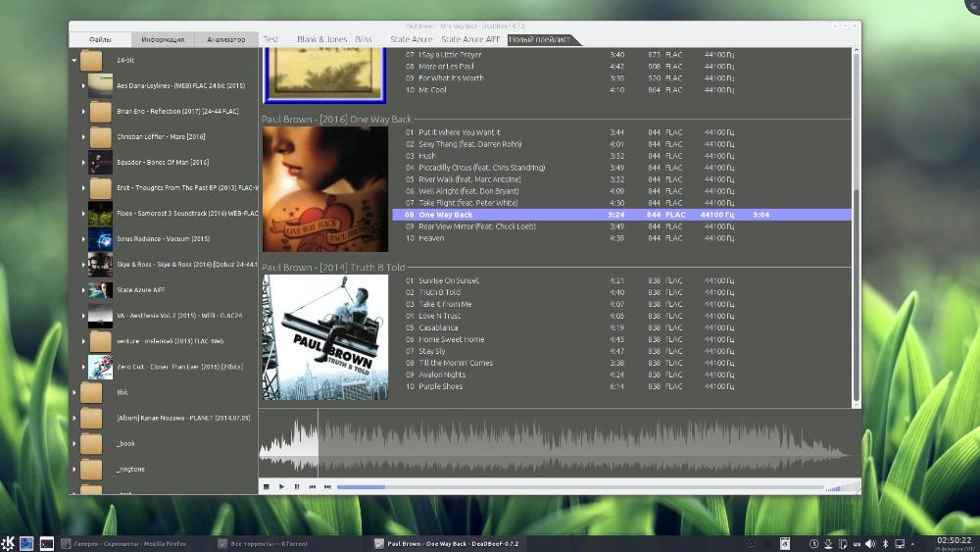Adjust the volume bar at bottom right

point(842,487)
